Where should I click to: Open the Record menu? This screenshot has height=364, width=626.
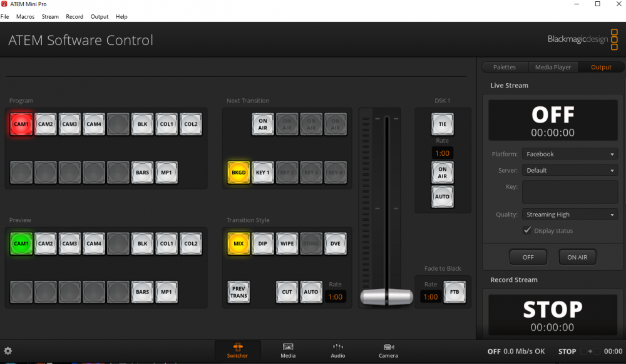74,17
